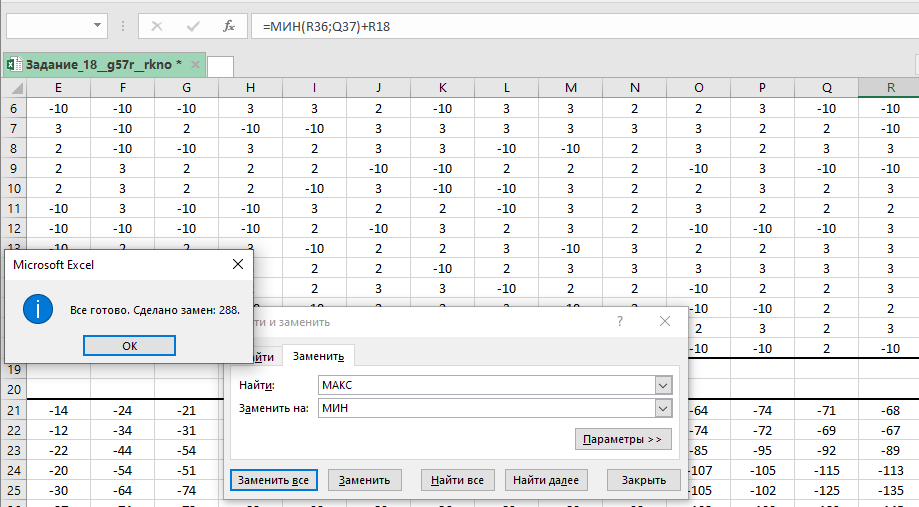919x507 pixels.
Task: Expand options with Параметры >> button
Action: [x=622, y=440]
